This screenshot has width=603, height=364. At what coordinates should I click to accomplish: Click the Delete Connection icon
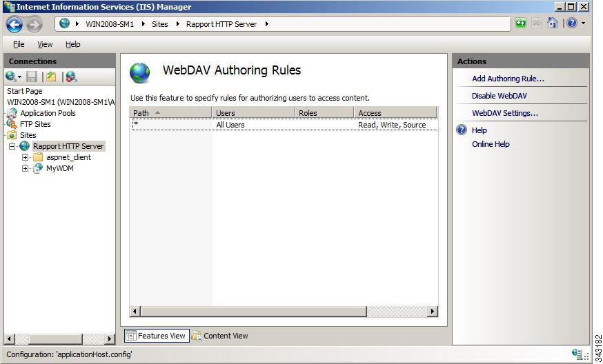point(71,77)
